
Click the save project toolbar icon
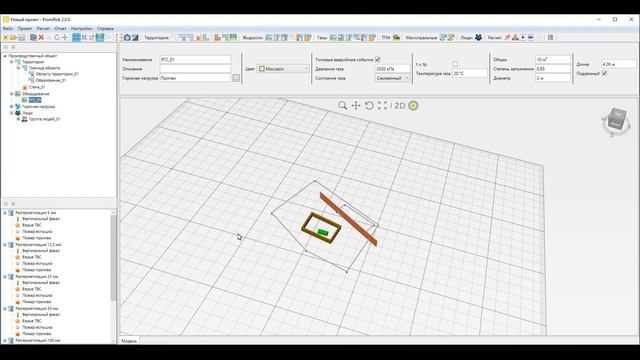(22, 38)
